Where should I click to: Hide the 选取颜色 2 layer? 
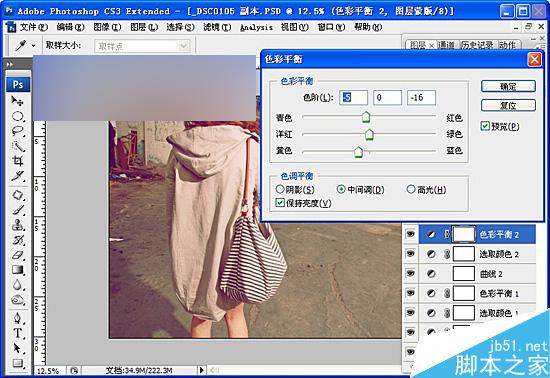[410, 254]
